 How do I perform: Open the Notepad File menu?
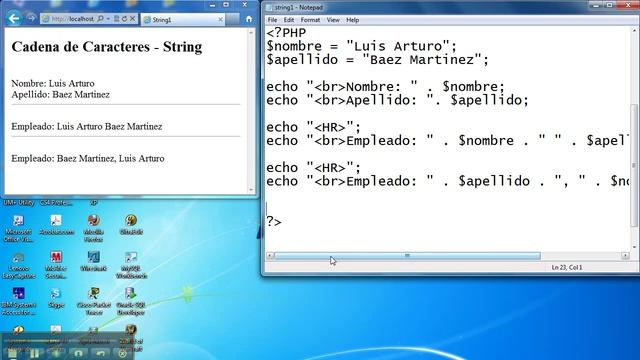point(272,20)
